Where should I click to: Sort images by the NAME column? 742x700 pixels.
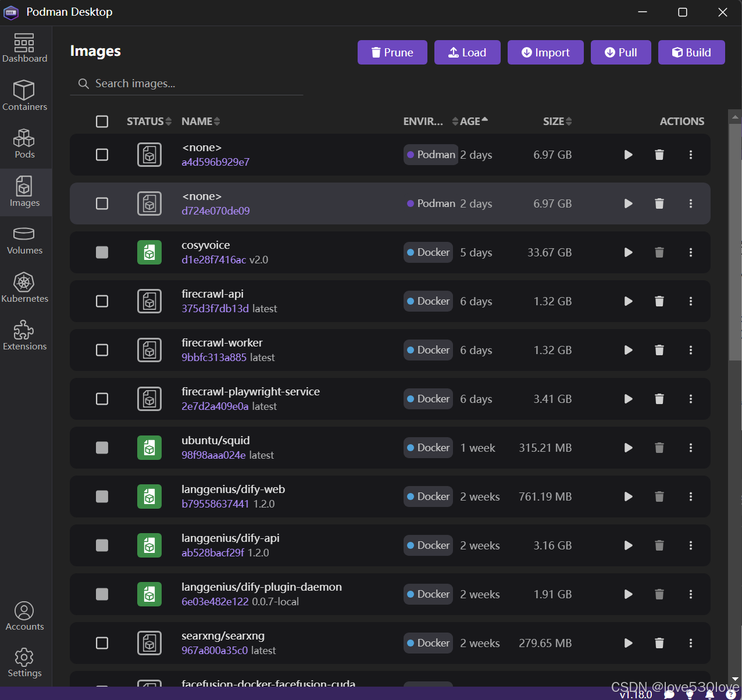201,122
